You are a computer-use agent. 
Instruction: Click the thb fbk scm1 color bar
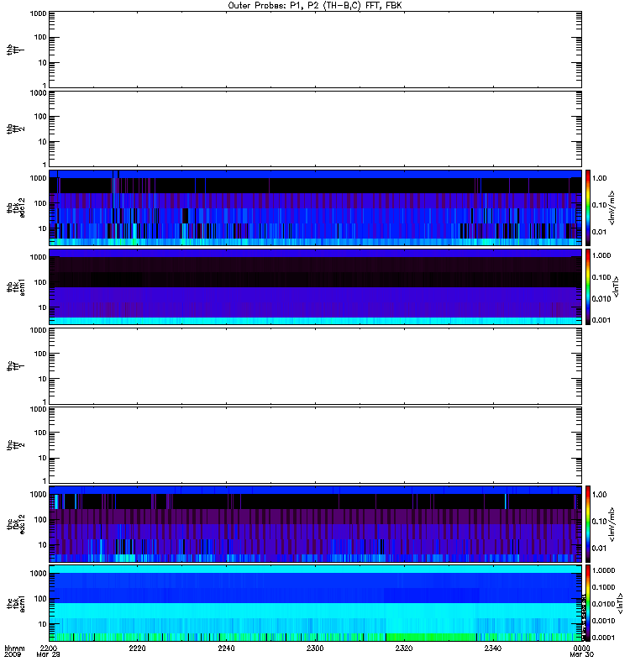click(588, 287)
